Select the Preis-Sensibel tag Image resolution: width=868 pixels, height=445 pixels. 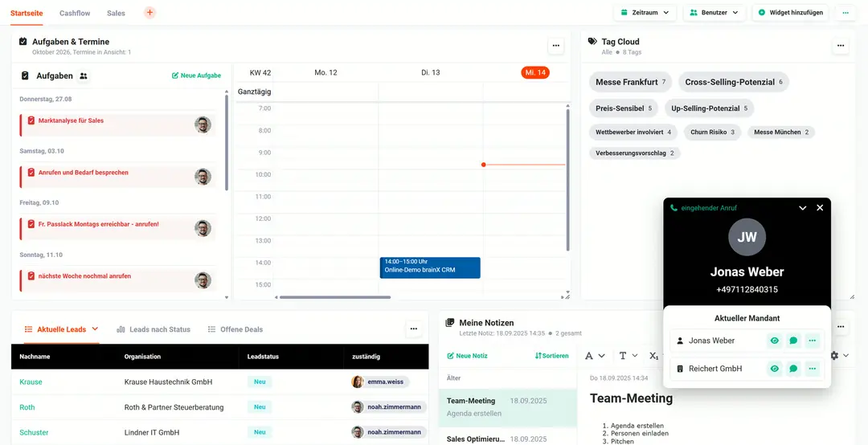(624, 108)
